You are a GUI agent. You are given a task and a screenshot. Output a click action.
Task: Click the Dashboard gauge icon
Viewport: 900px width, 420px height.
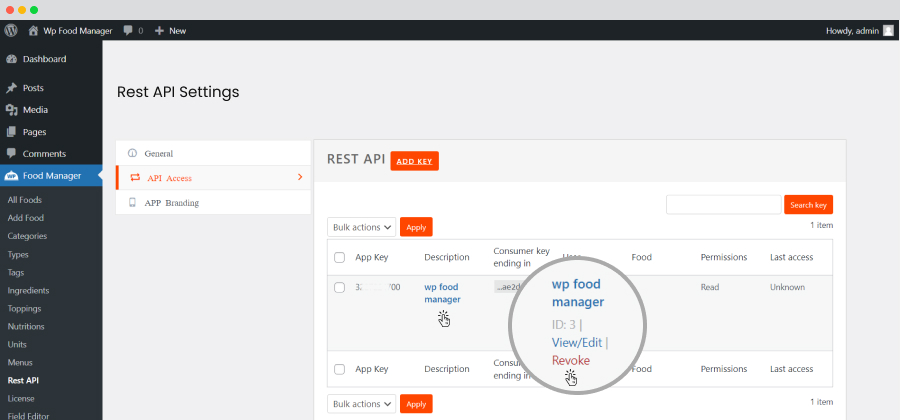click(11, 59)
